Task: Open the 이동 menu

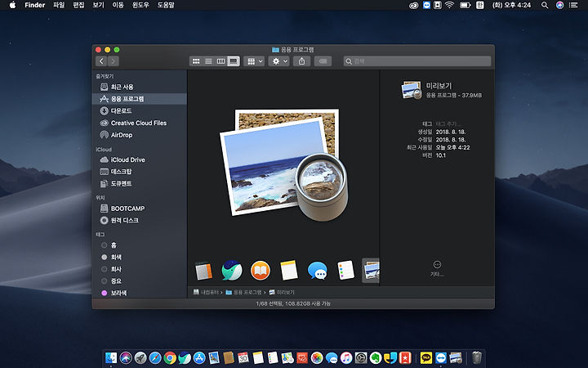Action: 118,5
